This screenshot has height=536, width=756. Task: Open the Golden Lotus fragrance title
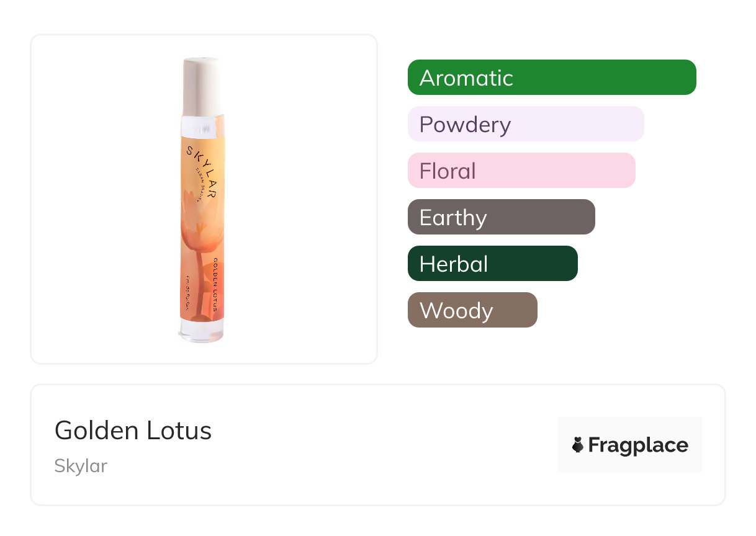point(133,431)
